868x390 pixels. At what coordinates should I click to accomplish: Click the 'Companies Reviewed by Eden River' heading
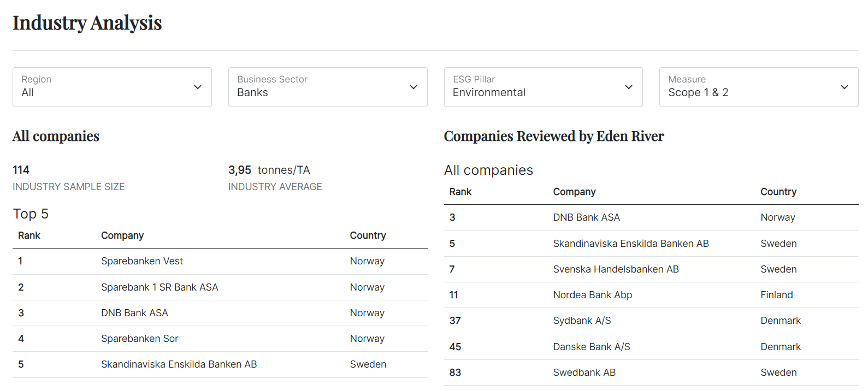coord(554,136)
